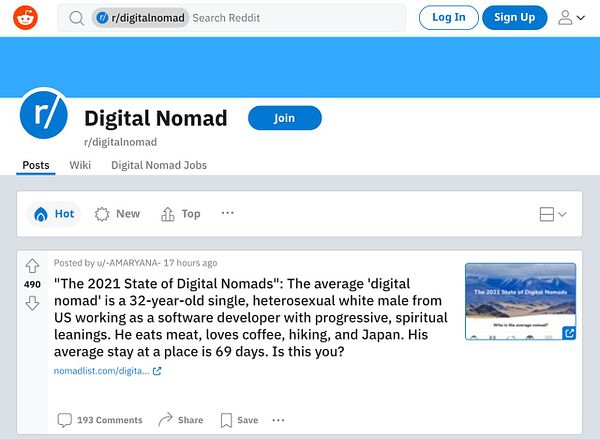This screenshot has width=600, height=439.
Task: Open u/-AMARYANA- user profile link
Action: pos(128,263)
